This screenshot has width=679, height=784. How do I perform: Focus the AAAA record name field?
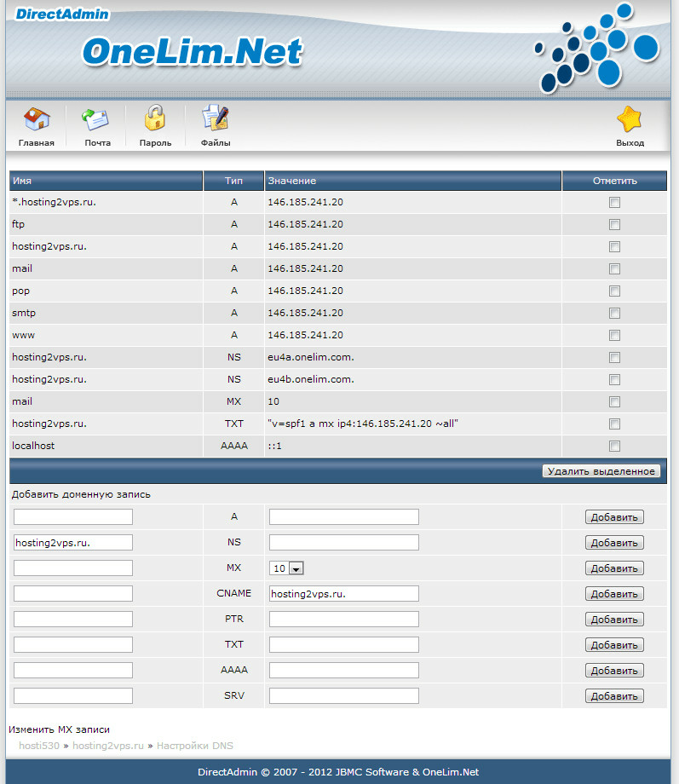(73, 671)
